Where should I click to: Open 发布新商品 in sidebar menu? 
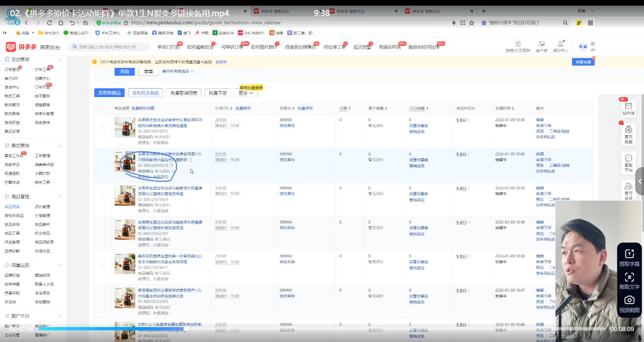14,216
